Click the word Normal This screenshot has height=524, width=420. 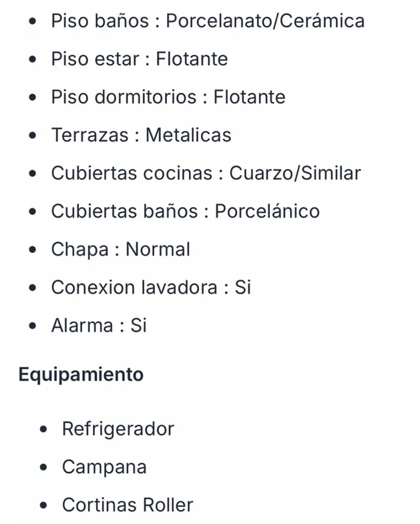(x=158, y=250)
